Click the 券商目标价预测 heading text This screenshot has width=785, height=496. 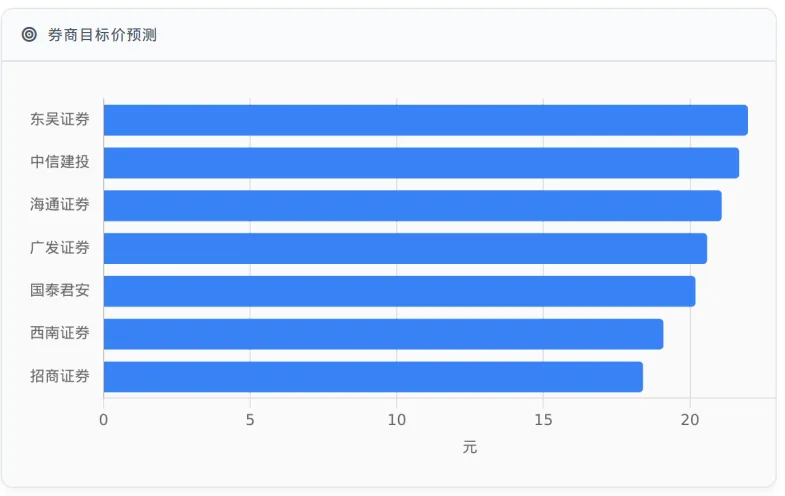tap(102, 35)
